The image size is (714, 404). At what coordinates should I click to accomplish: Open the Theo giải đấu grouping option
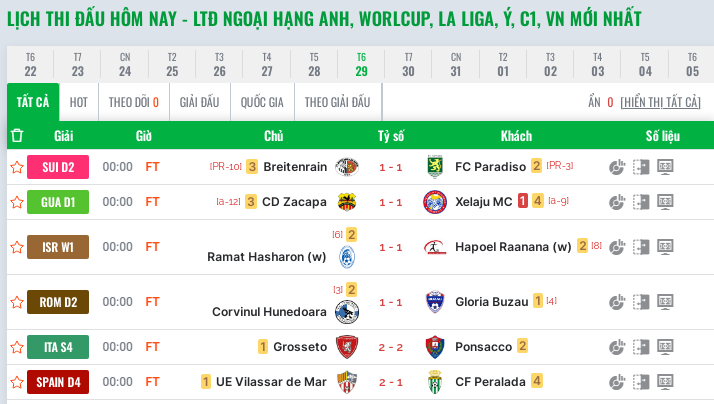point(337,102)
